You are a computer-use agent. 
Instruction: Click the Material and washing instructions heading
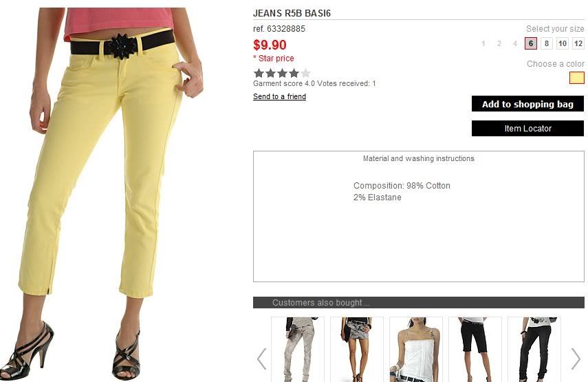(419, 158)
